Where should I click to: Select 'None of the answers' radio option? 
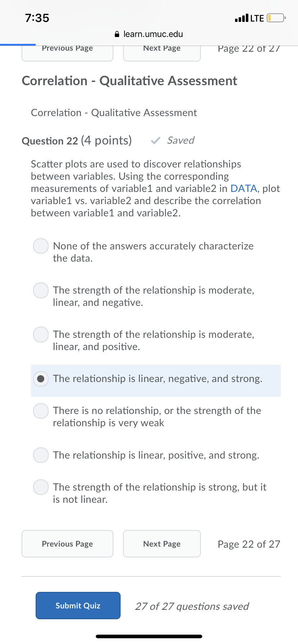click(41, 246)
